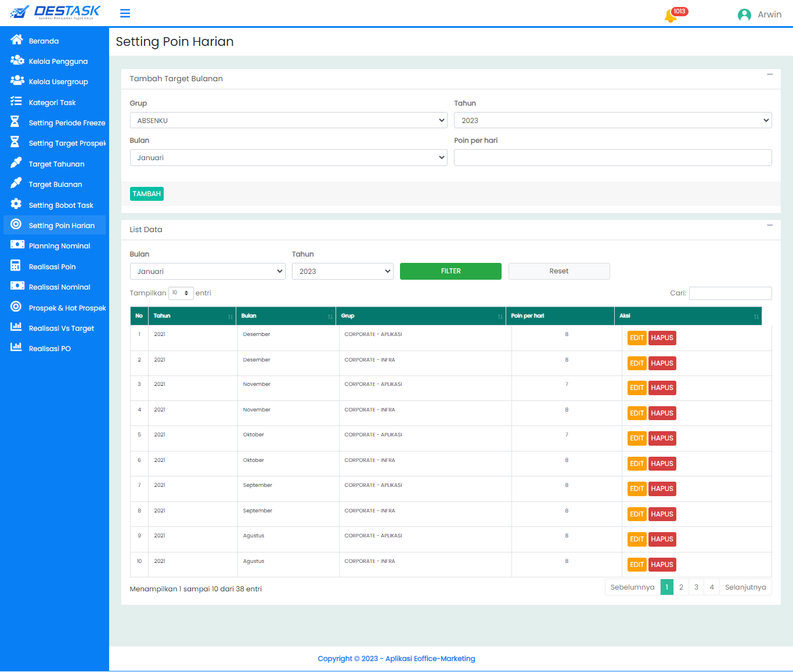Sort the table by Tahun column header
The image size is (793, 672).
pos(192,316)
